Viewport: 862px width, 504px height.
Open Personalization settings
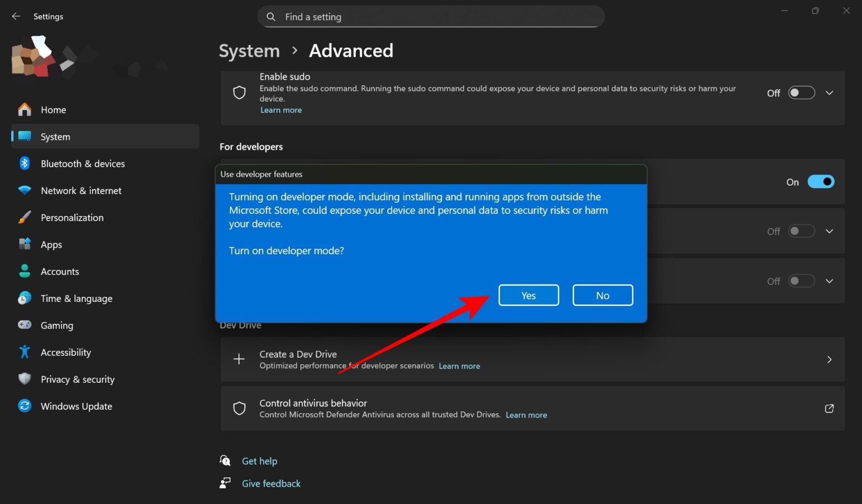click(106, 217)
